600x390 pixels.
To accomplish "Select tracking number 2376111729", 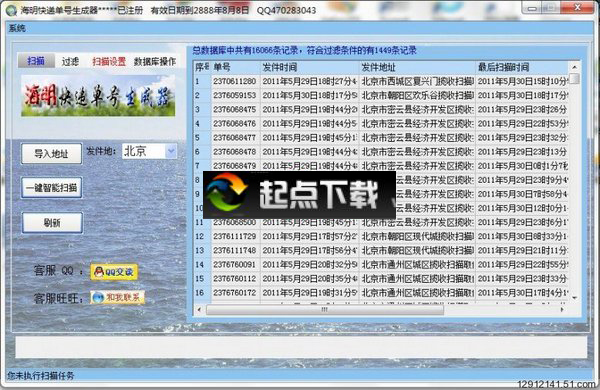I will click(x=235, y=237).
